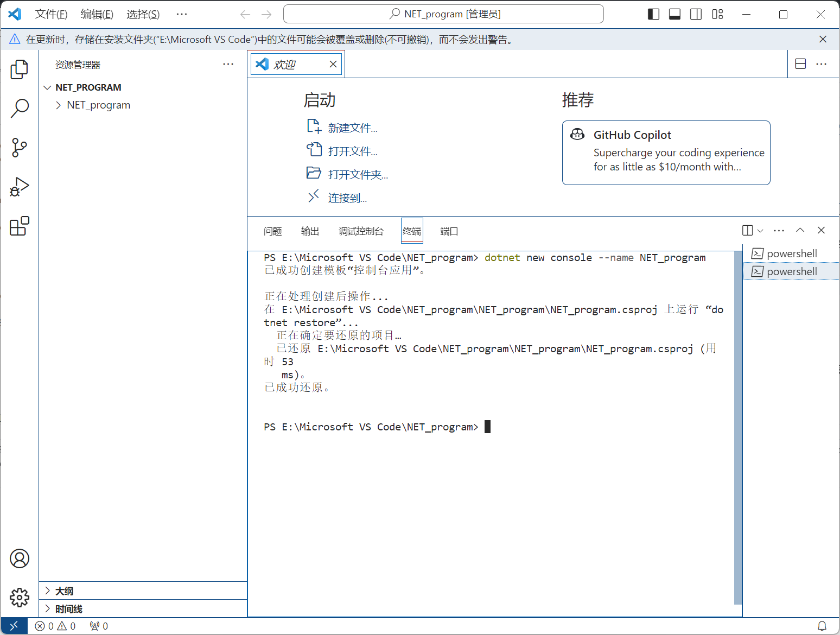
Task: Toggle the bottom panel visibility
Action: (674, 14)
